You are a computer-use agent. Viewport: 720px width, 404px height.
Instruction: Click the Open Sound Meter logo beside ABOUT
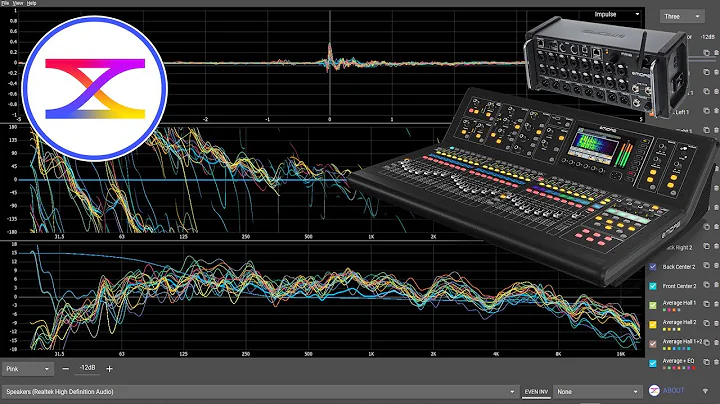[654, 390]
